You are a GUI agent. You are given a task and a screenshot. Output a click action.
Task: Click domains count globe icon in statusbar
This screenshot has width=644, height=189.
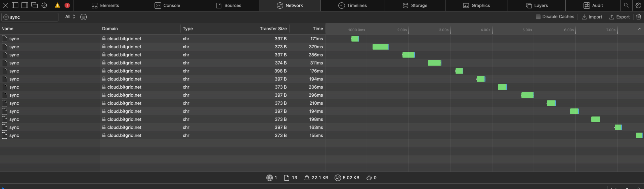point(269,178)
